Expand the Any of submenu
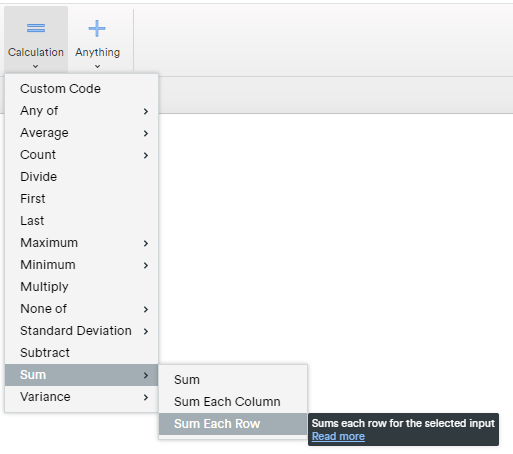Screen dimensions: 513x454 pyautogui.click(x=81, y=111)
